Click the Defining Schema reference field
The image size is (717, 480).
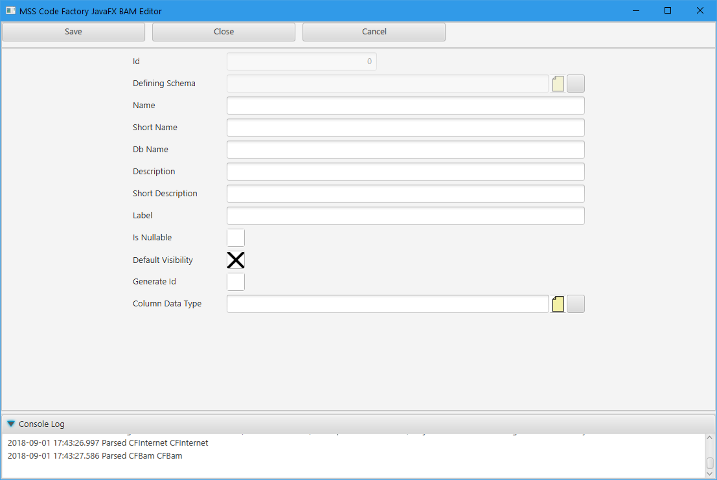[388, 84]
